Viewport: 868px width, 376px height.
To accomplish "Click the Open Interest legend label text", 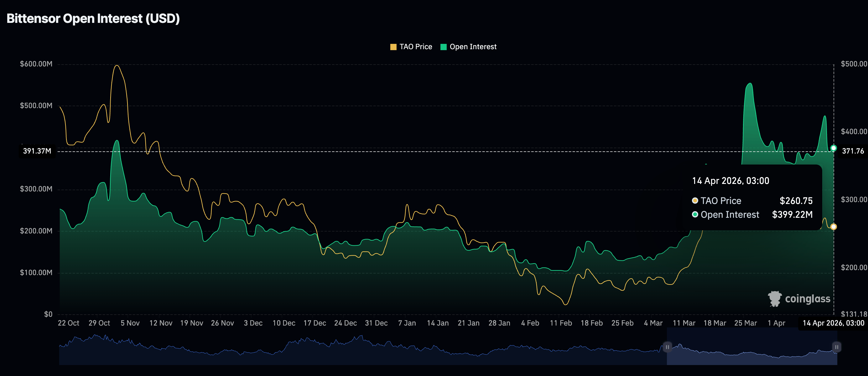I will (473, 47).
